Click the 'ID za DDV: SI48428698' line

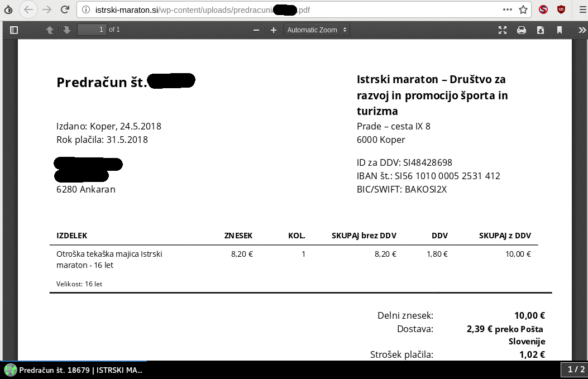tap(404, 162)
